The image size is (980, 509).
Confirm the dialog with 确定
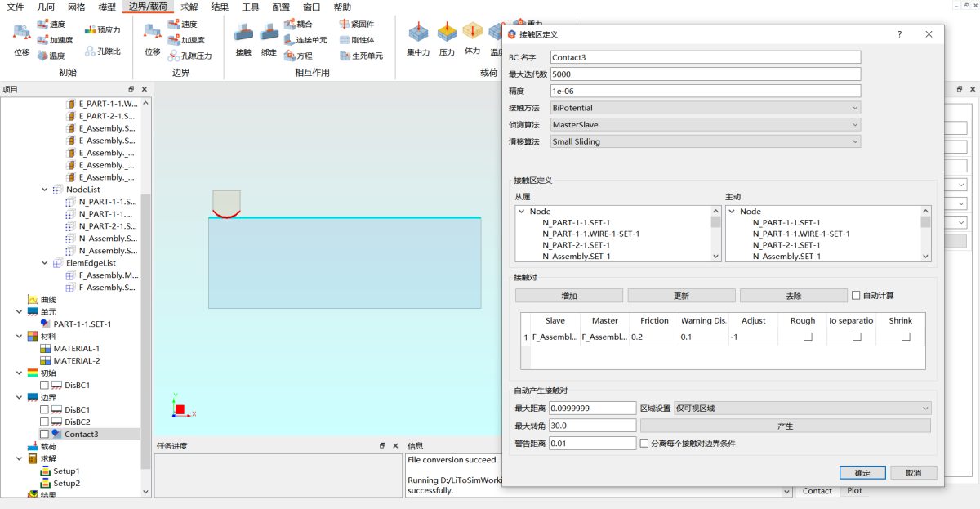point(862,473)
